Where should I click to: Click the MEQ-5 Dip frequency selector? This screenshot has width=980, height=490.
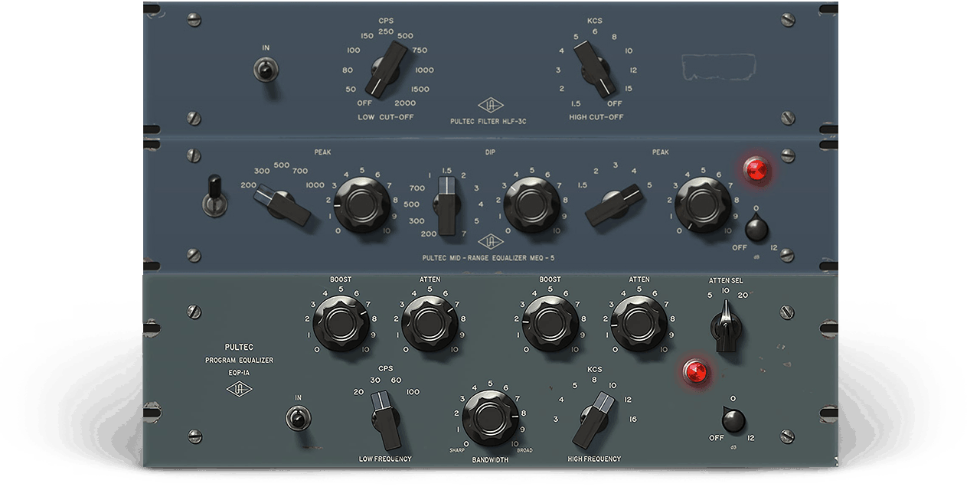click(x=446, y=204)
